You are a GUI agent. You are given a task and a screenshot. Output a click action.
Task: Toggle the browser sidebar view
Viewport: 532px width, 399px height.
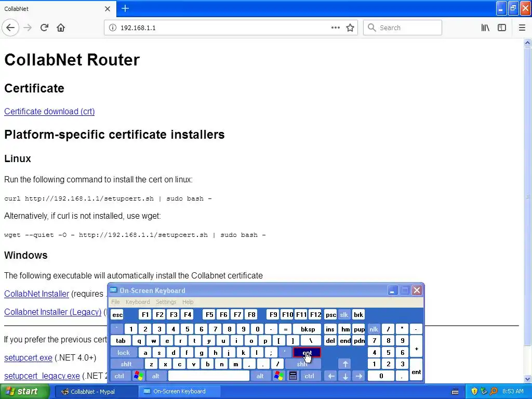(502, 28)
